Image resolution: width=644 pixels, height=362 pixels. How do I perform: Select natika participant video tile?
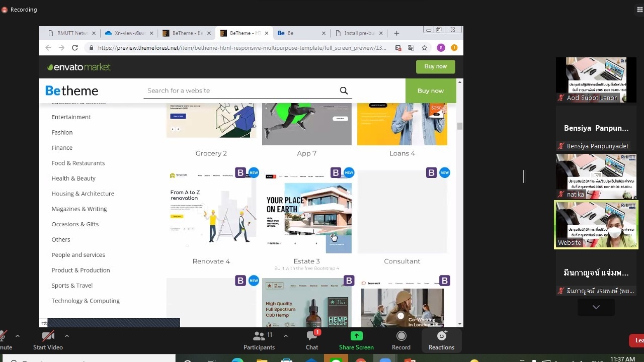click(x=596, y=176)
